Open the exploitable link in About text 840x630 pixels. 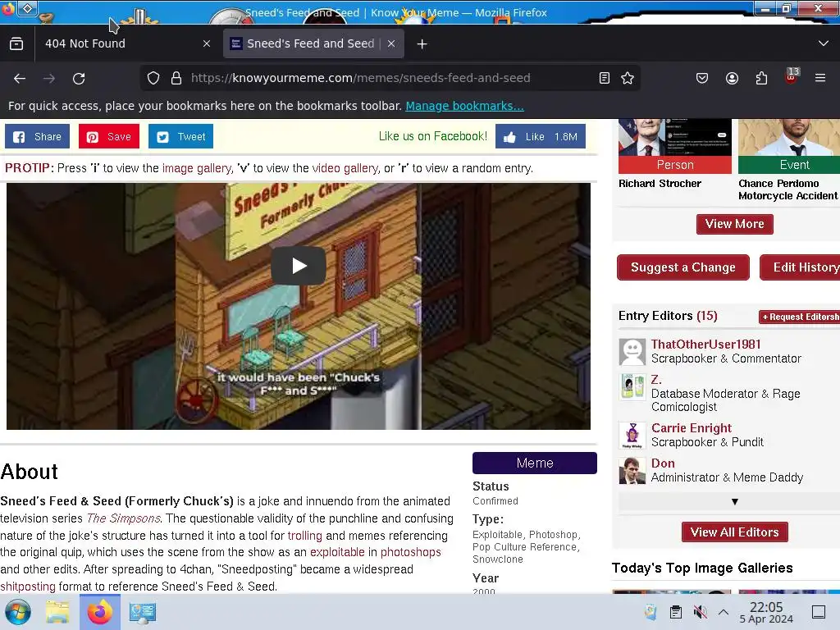pyautogui.click(x=337, y=552)
